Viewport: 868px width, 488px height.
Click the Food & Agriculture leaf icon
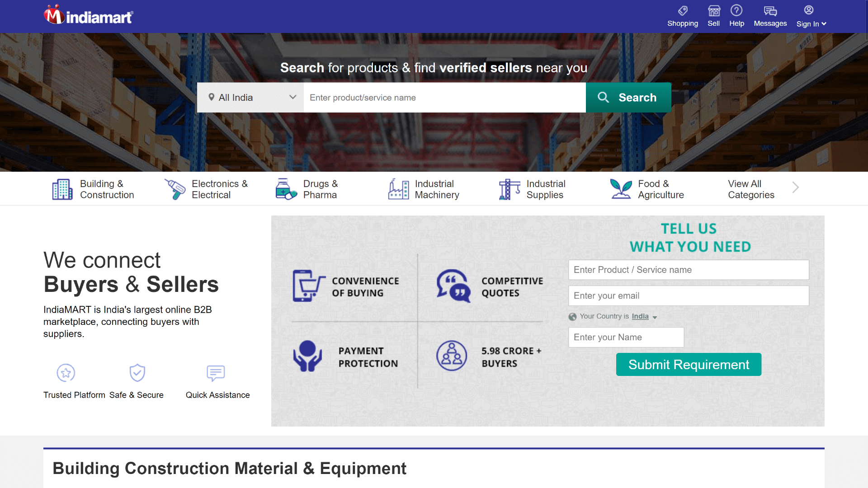(x=621, y=189)
